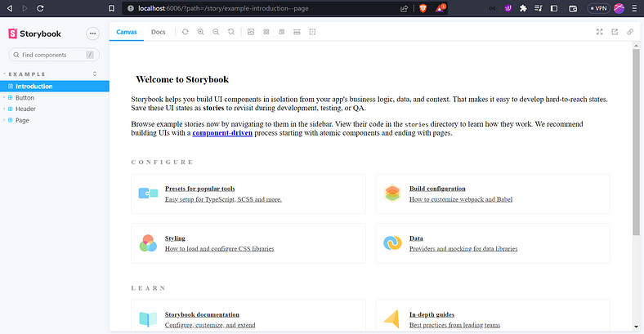This screenshot has height=334, width=644.
Task: Toggle the outlines icon
Action: click(x=312, y=32)
